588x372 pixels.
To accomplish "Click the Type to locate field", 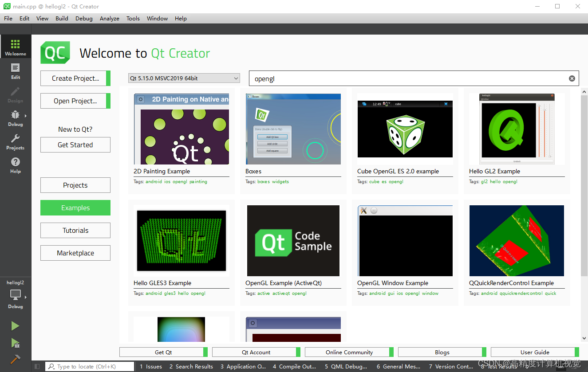I will (x=90, y=366).
